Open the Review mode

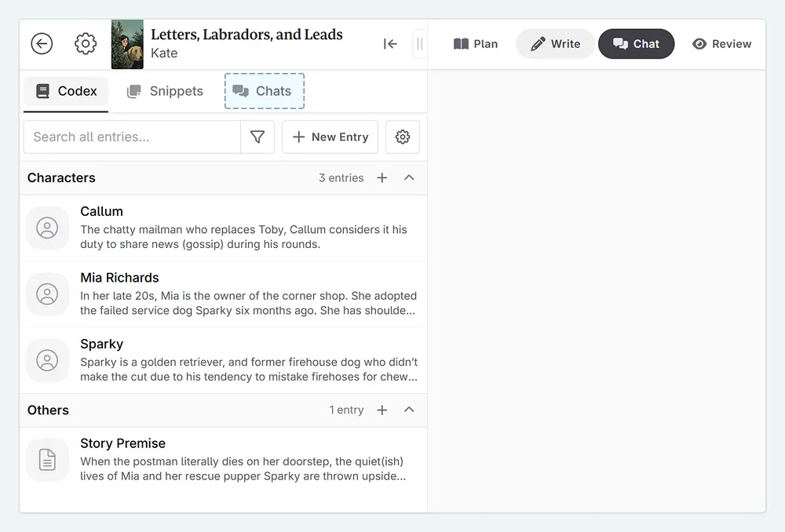pyautogui.click(x=722, y=44)
